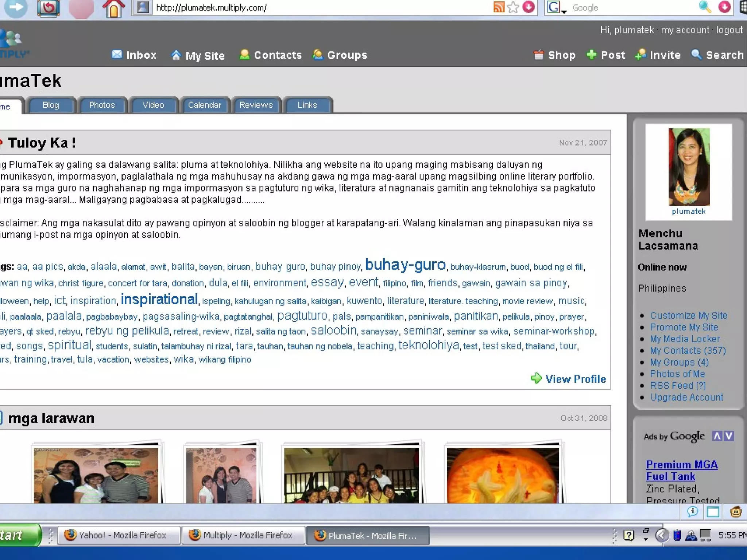747x560 pixels.
Task: Click the browser reload icon
Action: (x=49, y=7)
